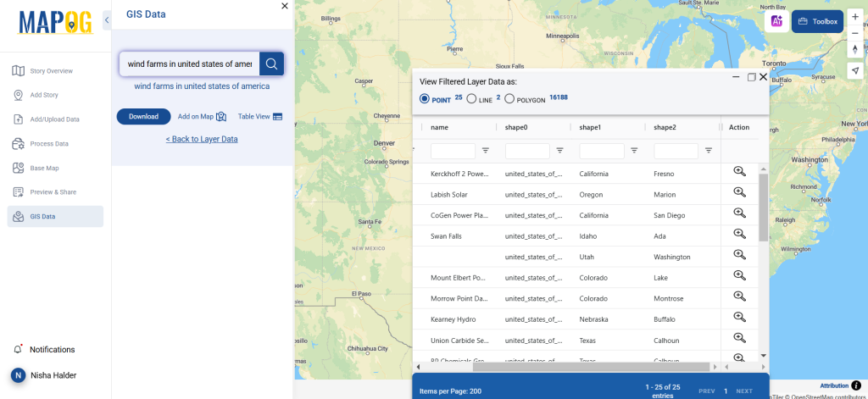Click the shape2 column filter input
The image size is (868, 399).
coord(676,151)
